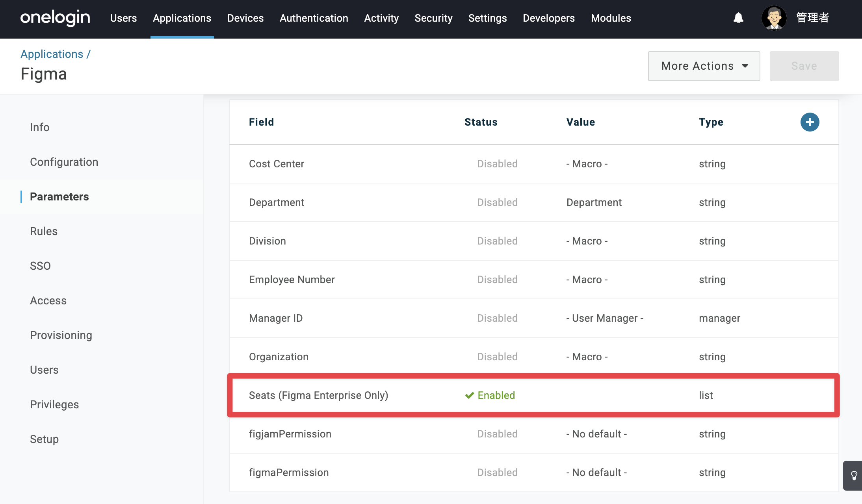Image resolution: width=862 pixels, height=504 pixels.
Task: Click the Save button
Action: 804,66
